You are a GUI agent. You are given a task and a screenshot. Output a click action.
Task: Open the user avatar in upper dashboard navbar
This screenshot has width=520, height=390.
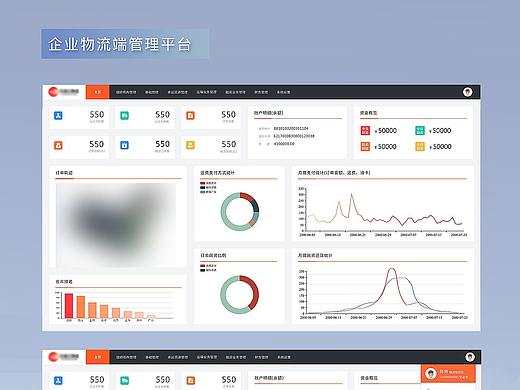(468, 92)
